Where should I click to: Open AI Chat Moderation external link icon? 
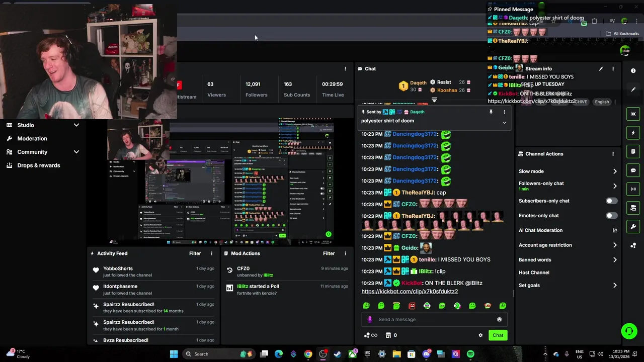pos(615,230)
